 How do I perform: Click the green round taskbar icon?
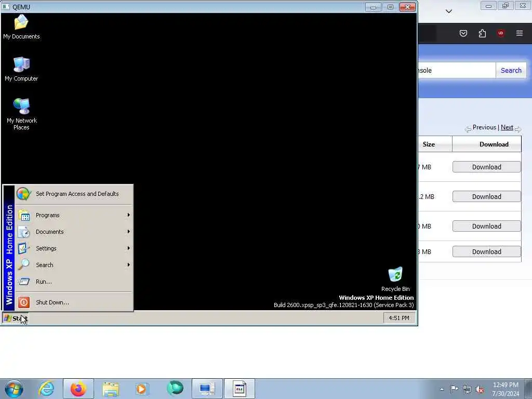[175, 389]
